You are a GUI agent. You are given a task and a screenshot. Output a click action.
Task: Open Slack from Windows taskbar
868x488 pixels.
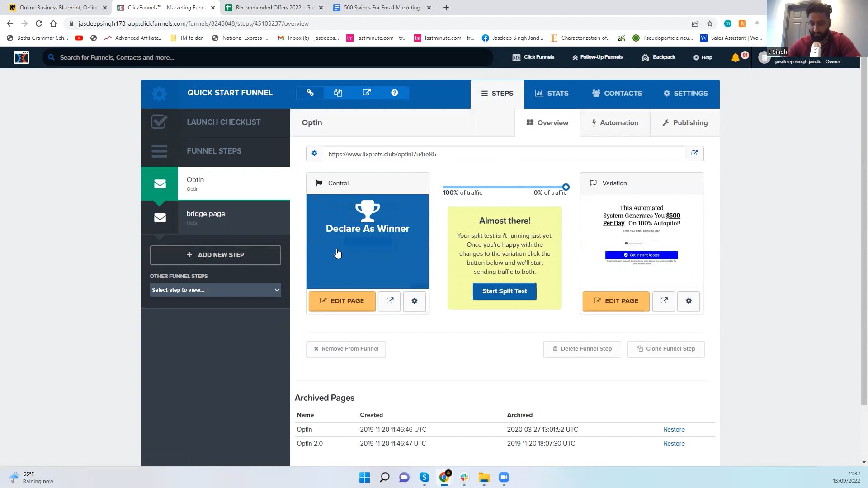[464, 478]
